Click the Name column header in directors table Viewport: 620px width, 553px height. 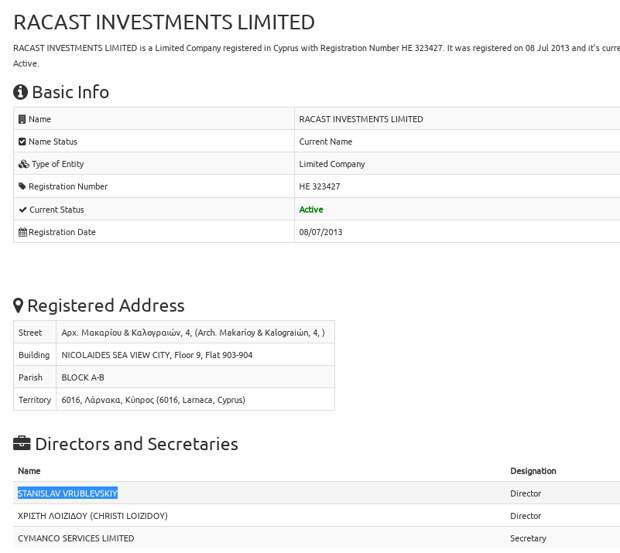(29, 471)
